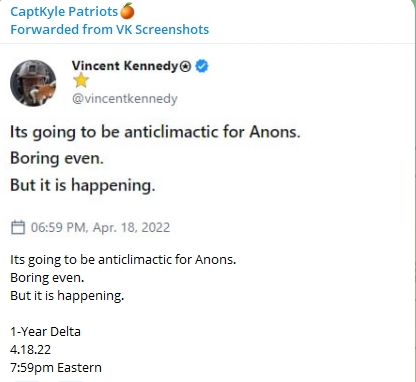Click the gold star under the name
416x382 pixels.
point(81,80)
